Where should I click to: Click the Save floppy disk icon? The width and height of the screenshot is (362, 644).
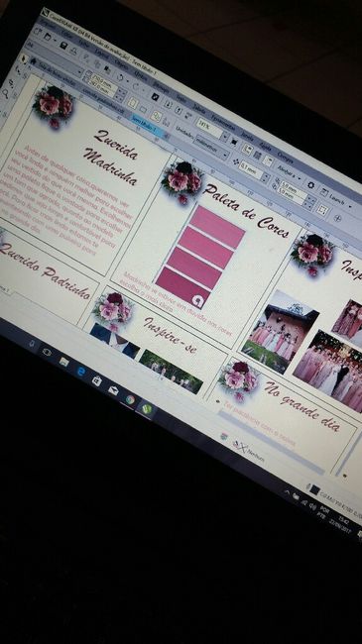[x=63, y=46]
